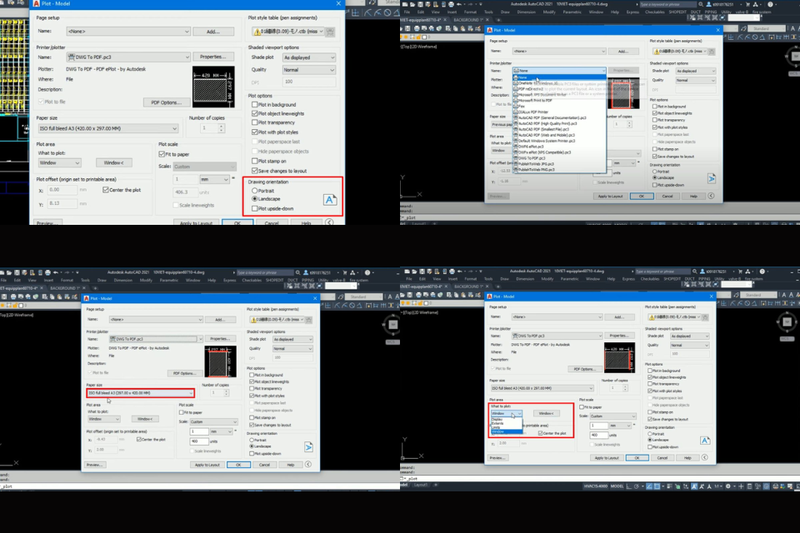Toggle Plot with plot styles in top-left dialog
This screenshot has width=800, height=533.
tap(255, 132)
